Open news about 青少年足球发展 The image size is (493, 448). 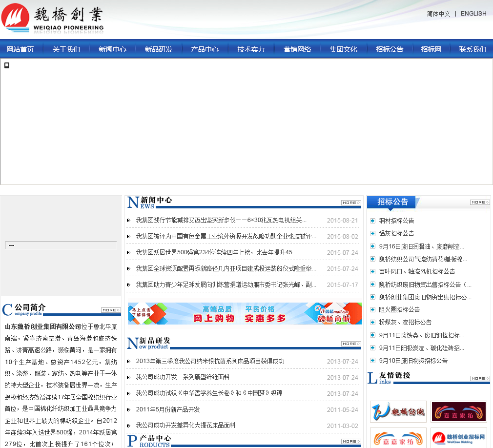[226, 285]
